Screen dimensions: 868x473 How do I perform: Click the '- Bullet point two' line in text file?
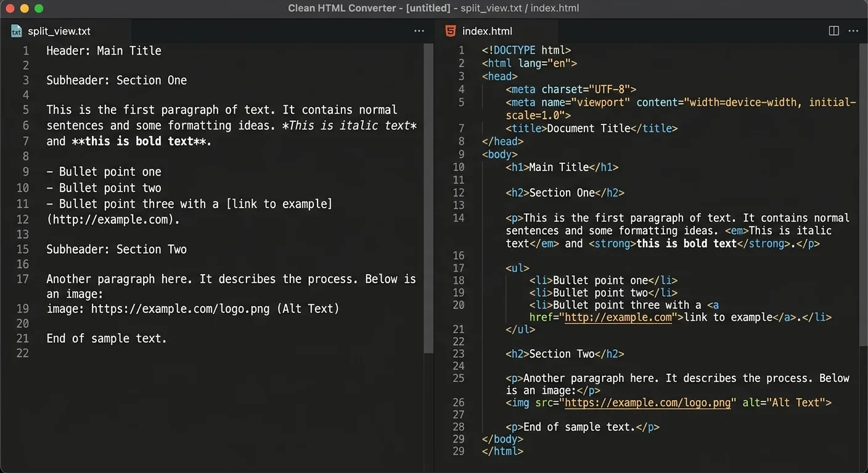pos(104,188)
